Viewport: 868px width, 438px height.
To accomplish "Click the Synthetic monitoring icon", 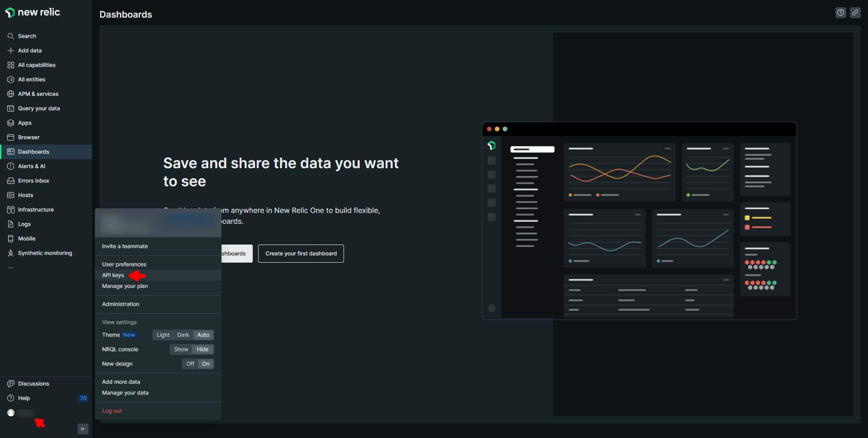I will 11,253.
